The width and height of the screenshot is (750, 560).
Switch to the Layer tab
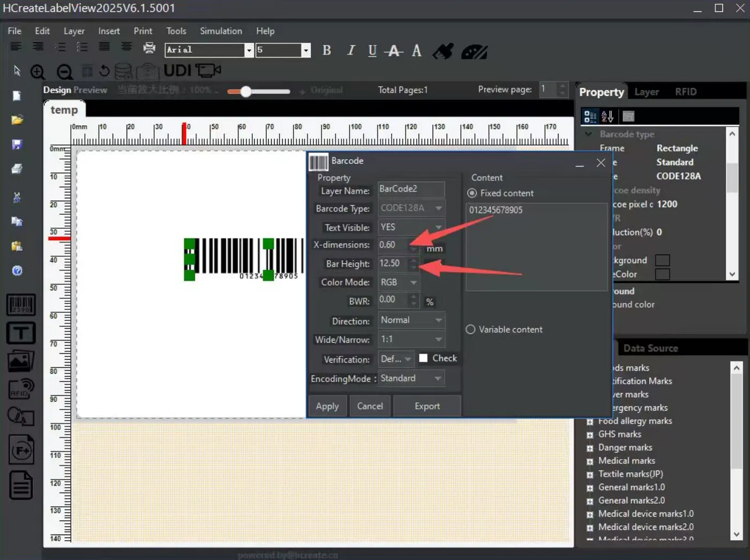click(646, 92)
